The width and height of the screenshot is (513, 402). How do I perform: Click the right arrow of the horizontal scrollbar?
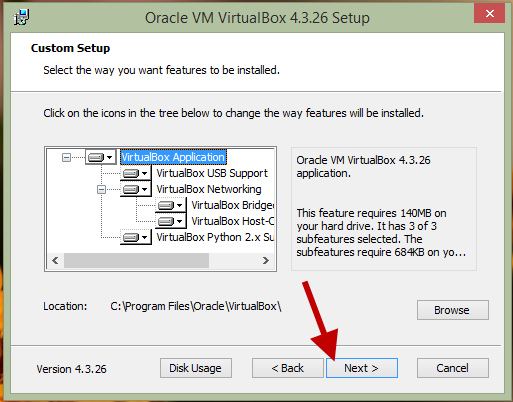(266, 260)
